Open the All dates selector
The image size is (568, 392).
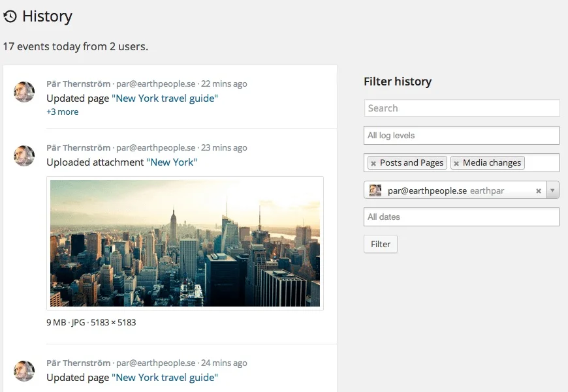[462, 217]
